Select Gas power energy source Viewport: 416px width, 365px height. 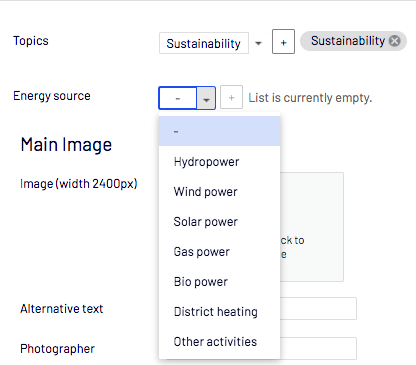tap(219, 252)
